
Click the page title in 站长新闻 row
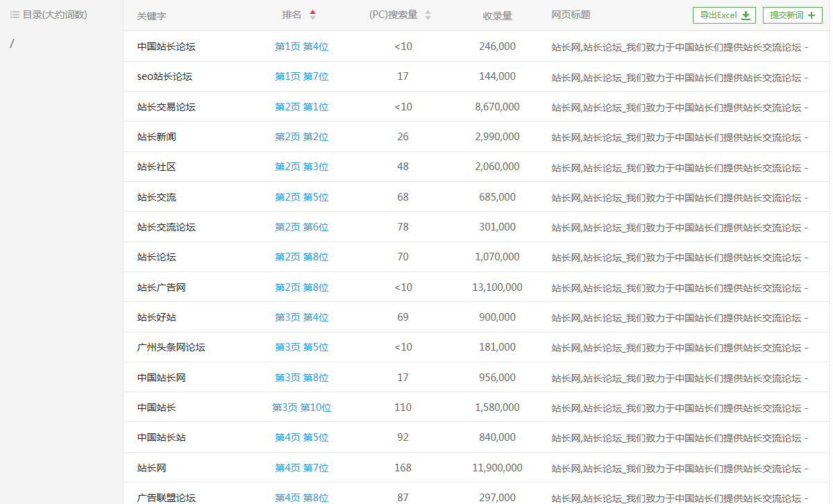point(679,137)
